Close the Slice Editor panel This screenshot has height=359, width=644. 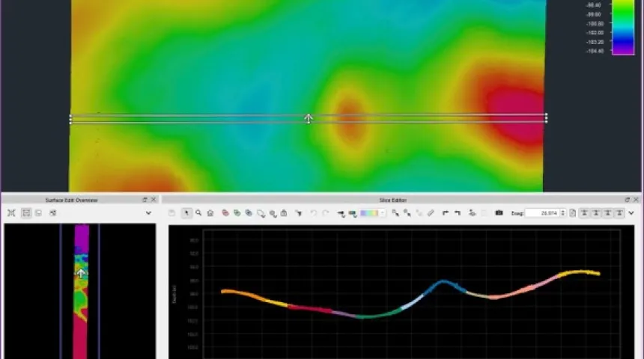(x=637, y=200)
